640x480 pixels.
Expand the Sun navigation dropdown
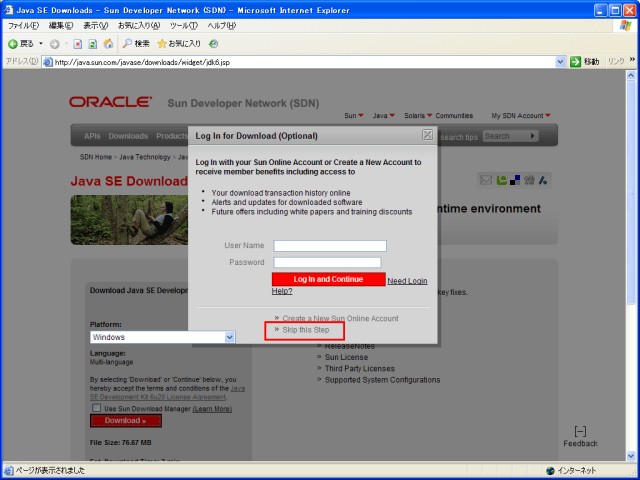360,116
